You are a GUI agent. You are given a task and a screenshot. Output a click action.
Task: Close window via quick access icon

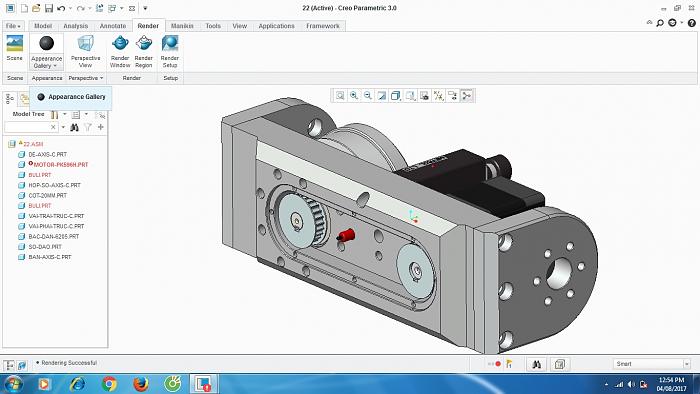pos(132,8)
